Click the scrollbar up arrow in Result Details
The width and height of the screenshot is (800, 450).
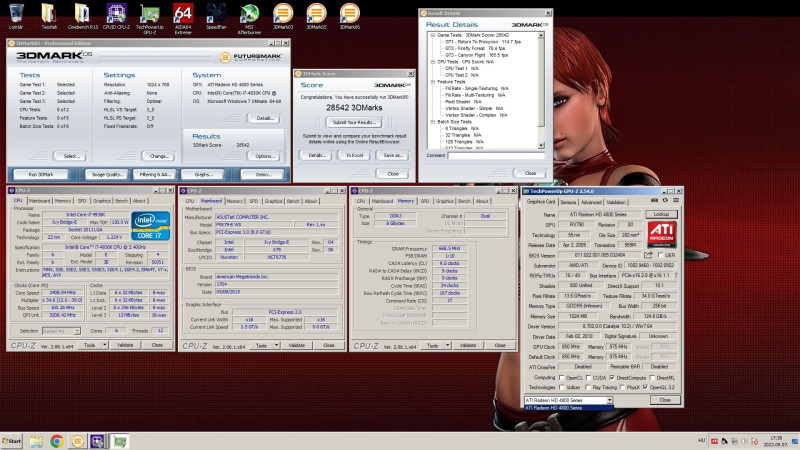point(541,36)
